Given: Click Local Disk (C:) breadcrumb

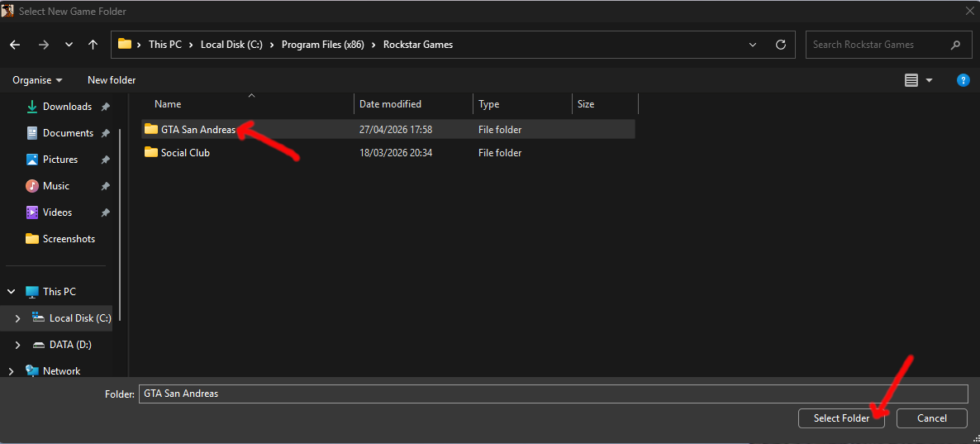Looking at the screenshot, I should pos(231,45).
